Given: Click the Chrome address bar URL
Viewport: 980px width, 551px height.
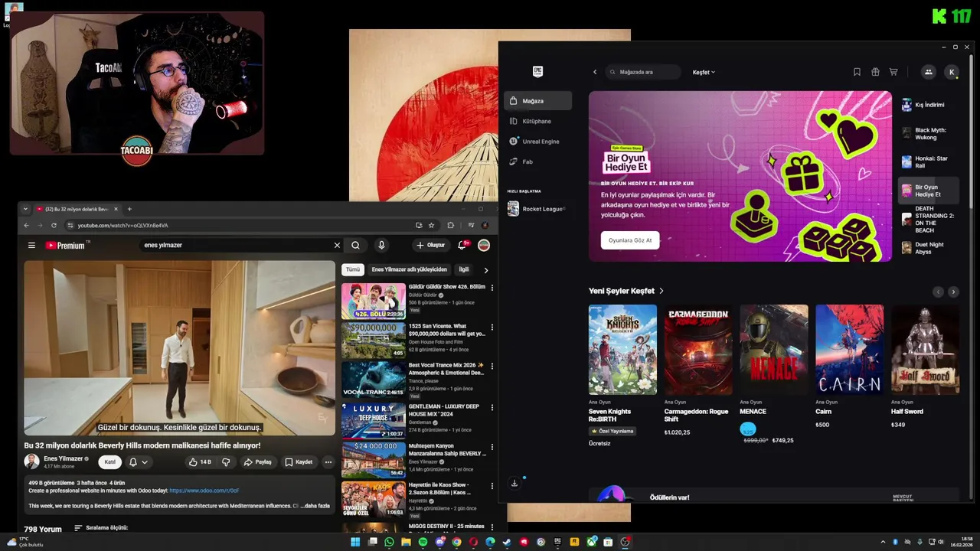Looking at the screenshot, I should coord(122,226).
